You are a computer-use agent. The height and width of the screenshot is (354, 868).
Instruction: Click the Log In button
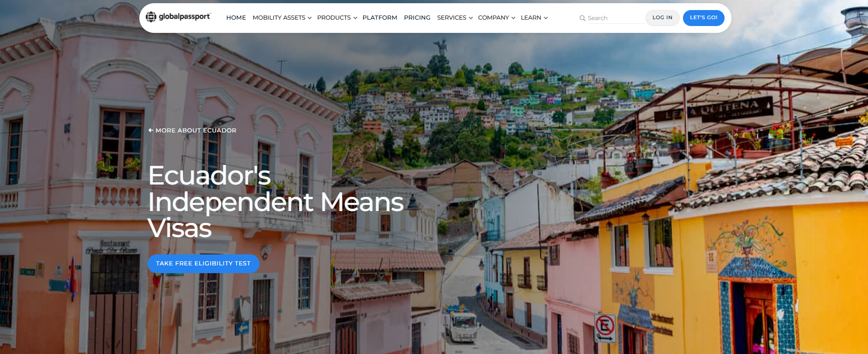pyautogui.click(x=662, y=18)
